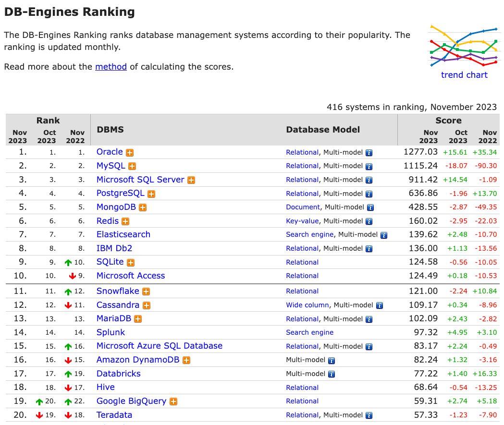The width and height of the screenshot is (504, 425).
Task: Click the info icon in the Elasticsearch row
Action: coord(384,235)
